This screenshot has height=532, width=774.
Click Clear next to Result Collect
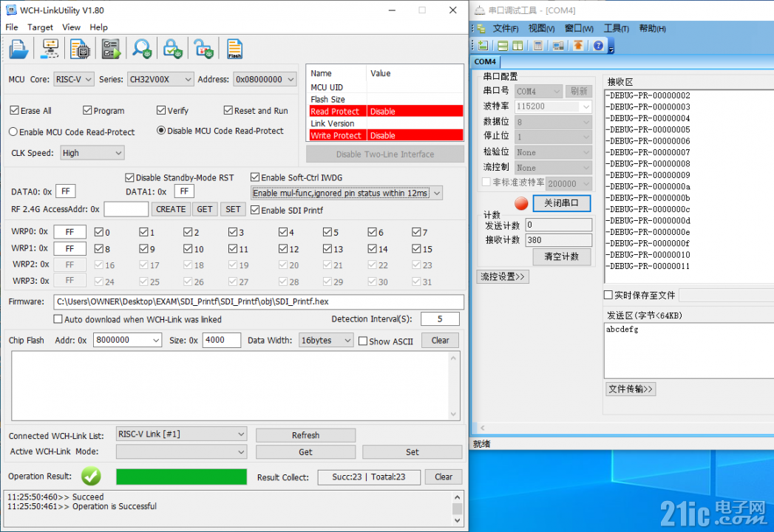[x=444, y=477]
